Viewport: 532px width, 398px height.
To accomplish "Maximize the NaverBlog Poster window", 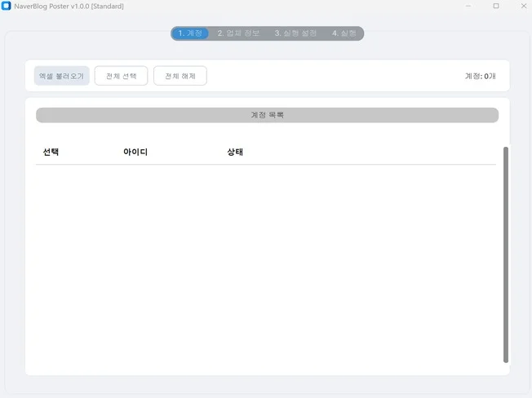I will click(495, 6).
